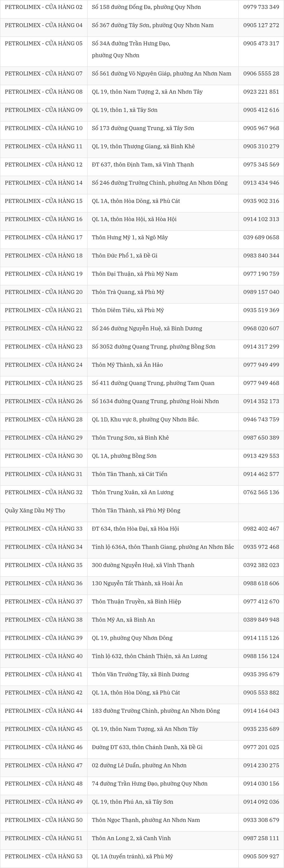Viewport: 284px width, 868px height.
Task: Click empty phone cell for Mỹ Thọ
Action: (x=261, y=512)
